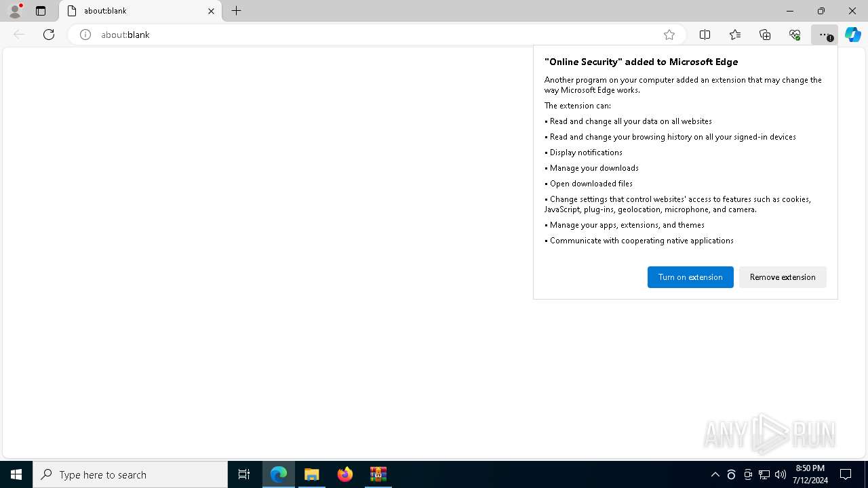Click Remove extension button
The image size is (868, 488).
point(783,277)
